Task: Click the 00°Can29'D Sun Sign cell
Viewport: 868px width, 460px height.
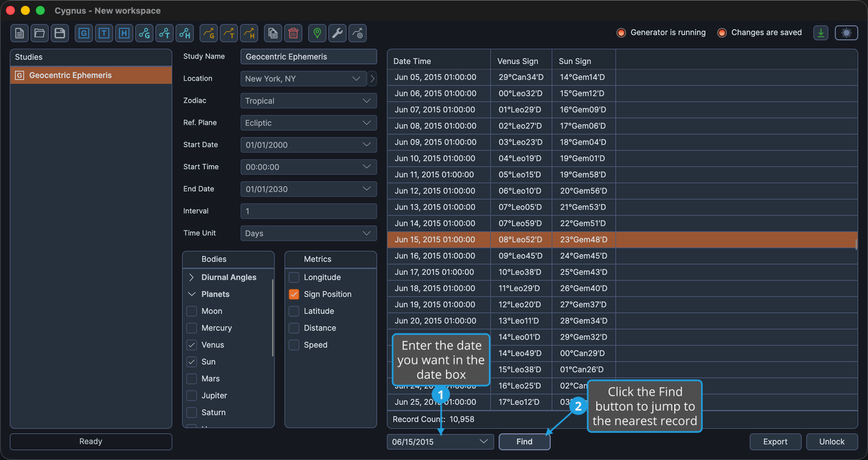Action: pos(583,353)
